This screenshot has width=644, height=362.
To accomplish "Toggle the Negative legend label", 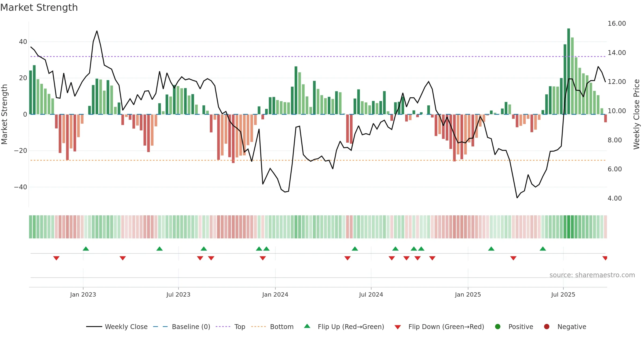I will pyautogui.click(x=572, y=327).
